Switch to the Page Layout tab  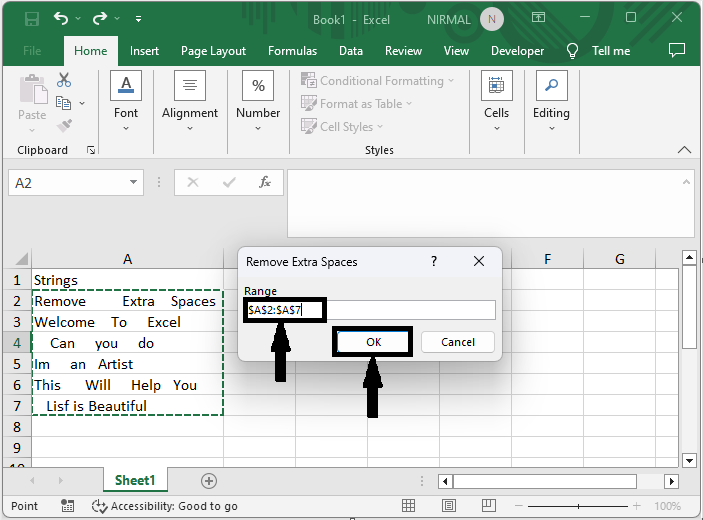213,51
